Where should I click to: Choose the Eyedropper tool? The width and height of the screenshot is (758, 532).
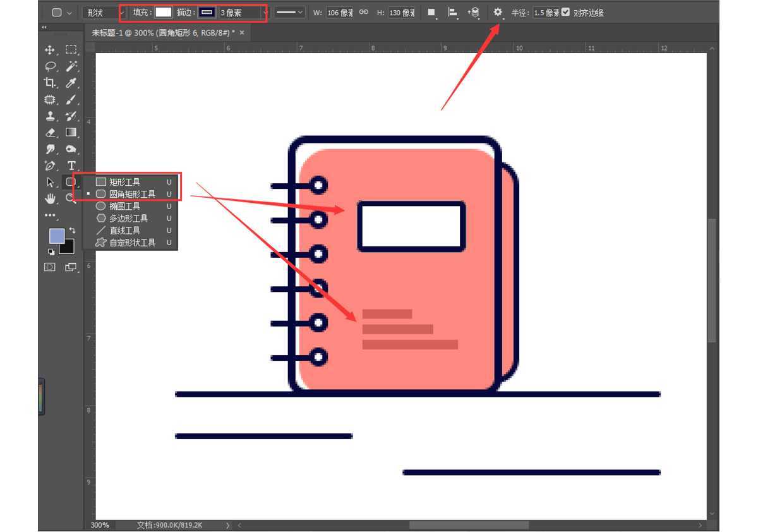click(71, 83)
